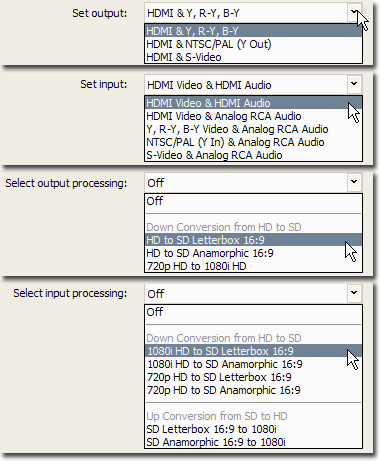
Task: Expand the Set input dropdown arrow
Action: (x=354, y=84)
